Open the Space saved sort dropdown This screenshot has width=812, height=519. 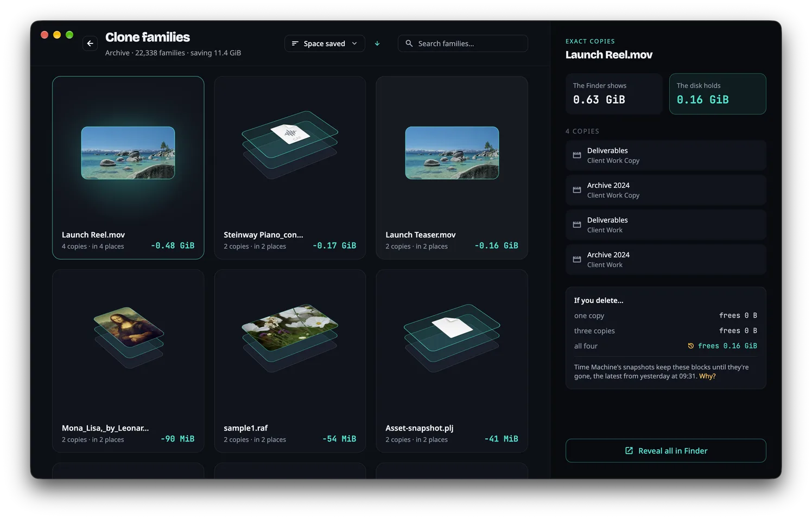tap(325, 43)
